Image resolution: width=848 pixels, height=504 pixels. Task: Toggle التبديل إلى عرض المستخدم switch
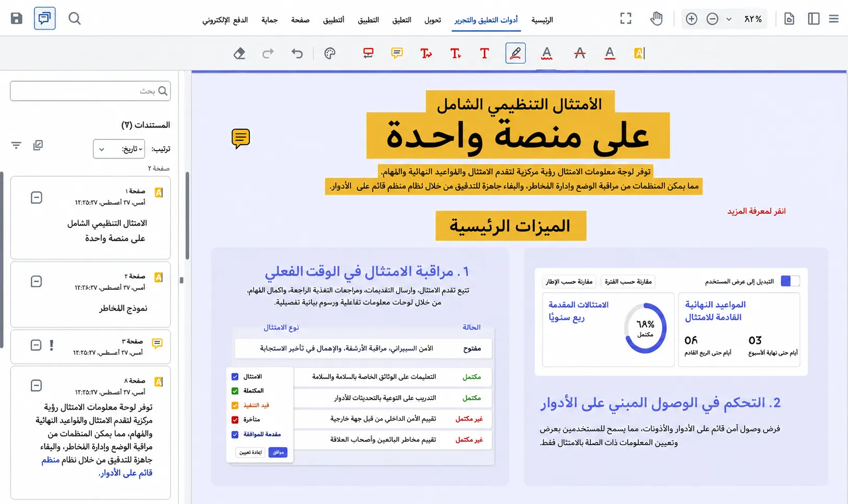[x=790, y=281]
